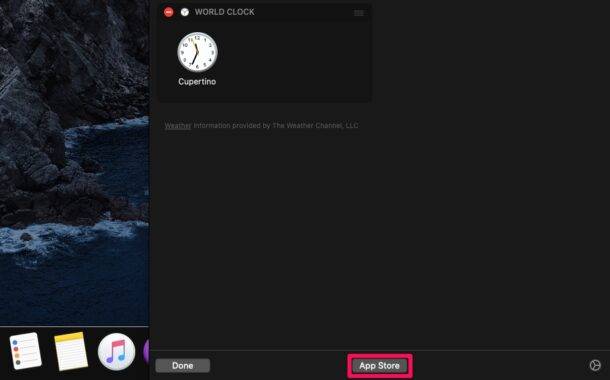Launch Notes from the Dock

point(71,351)
